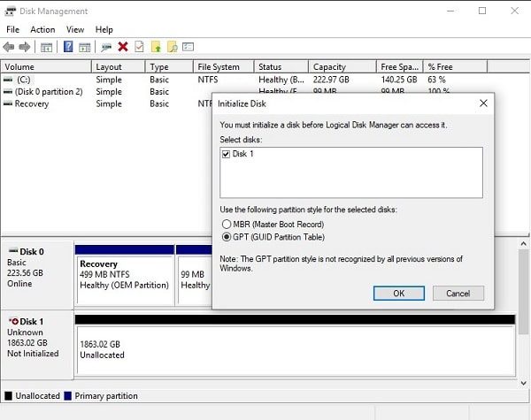Click the Show/Hide Action Pane icon
This screenshot has height=420, width=531.
[85, 47]
